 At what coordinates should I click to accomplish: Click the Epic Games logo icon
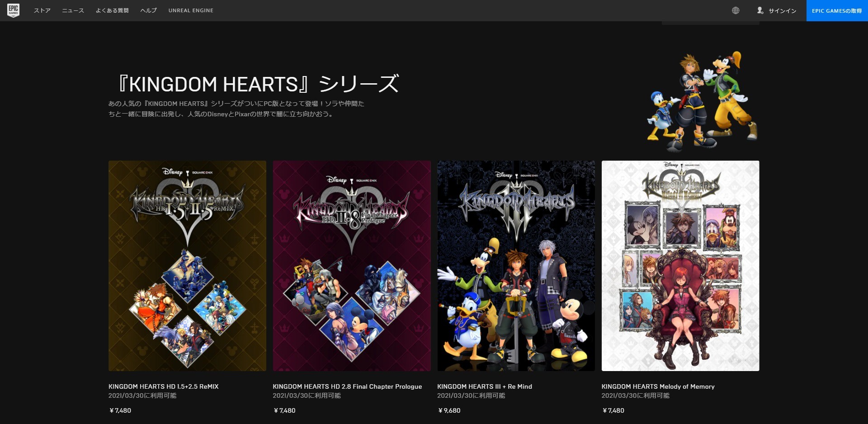click(13, 10)
